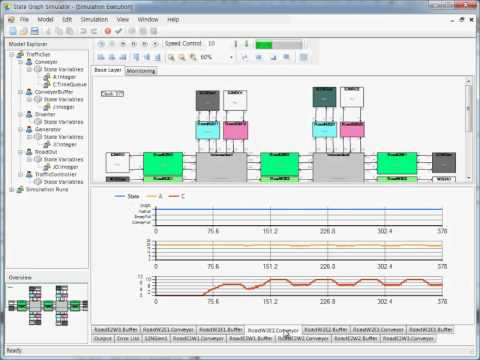Image resolution: width=480 pixels, height=360 pixels.
Task: Open the RoadE2W1.Buffer bottom tab
Action: click(x=251, y=338)
